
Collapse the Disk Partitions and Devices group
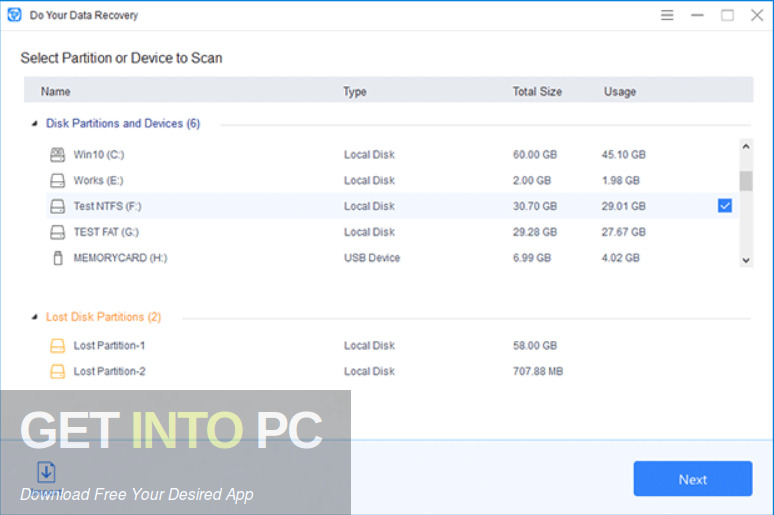point(34,123)
